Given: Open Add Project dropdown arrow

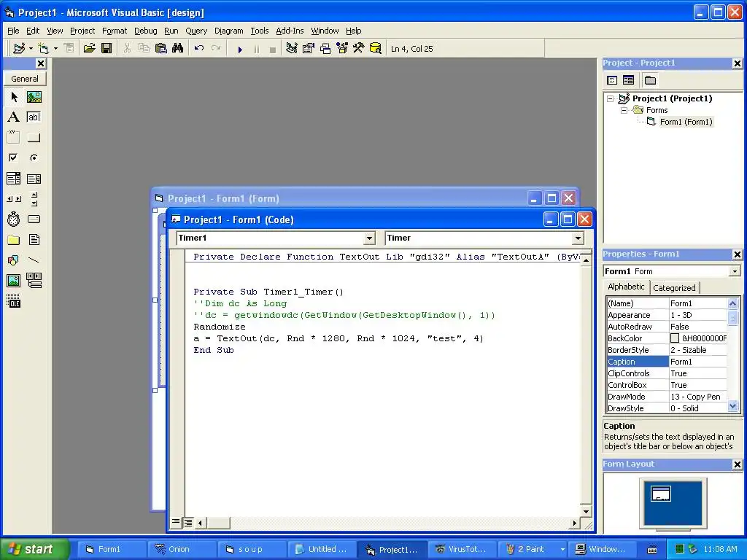Looking at the screenshot, I should 31,49.
